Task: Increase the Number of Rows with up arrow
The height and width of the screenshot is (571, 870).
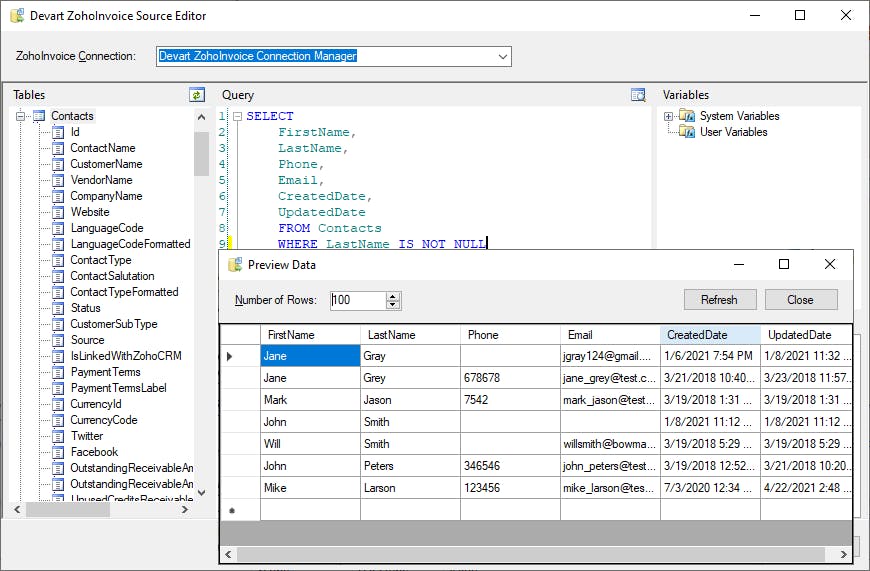Action: point(393,296)
